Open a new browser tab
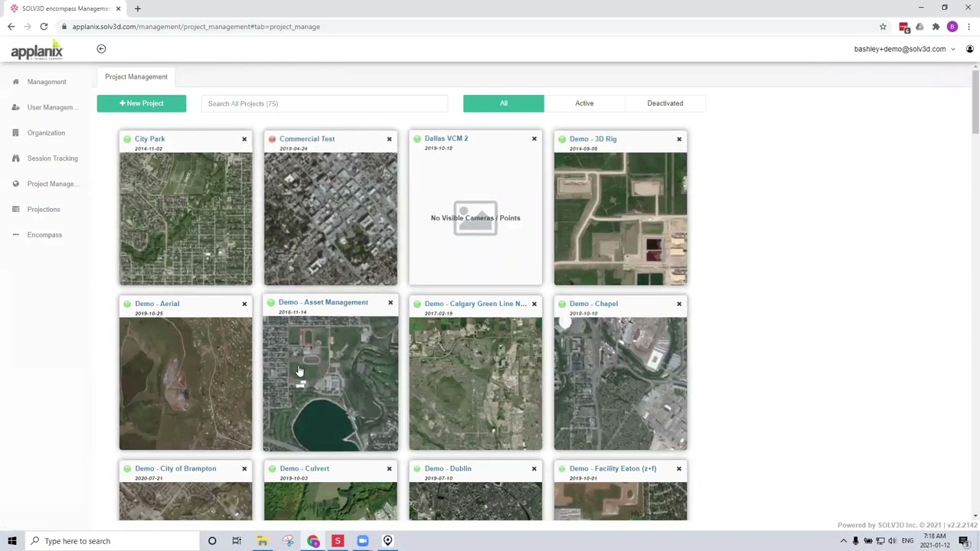This screenshot has height=551, width=980. click(x=138, y=8)
